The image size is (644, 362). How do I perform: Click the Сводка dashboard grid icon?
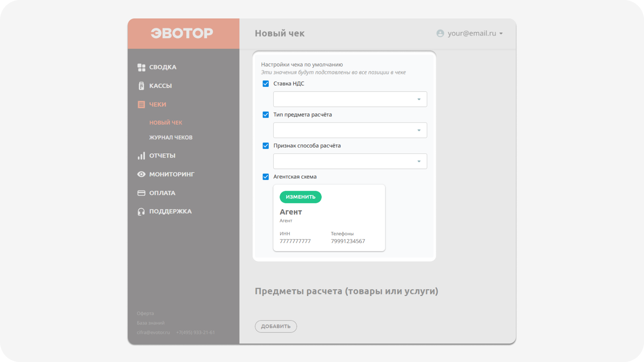click(x=141, y=67)
